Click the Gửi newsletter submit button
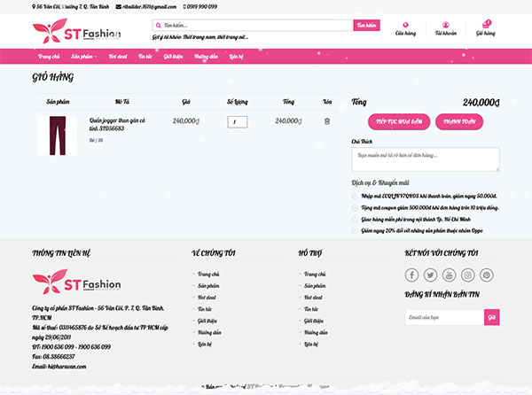 pyautogui.click(x=491, y=317)
